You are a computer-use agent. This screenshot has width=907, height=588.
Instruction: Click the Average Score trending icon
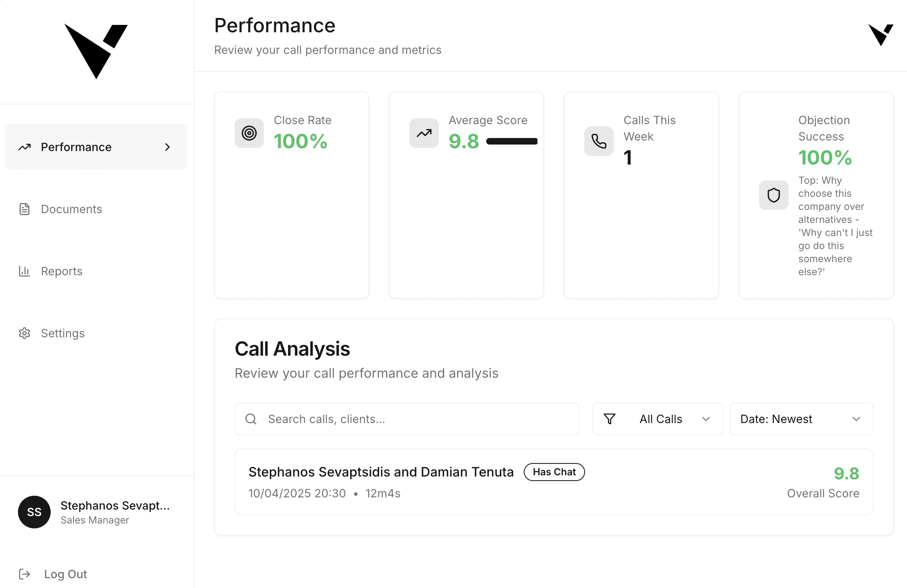pyautogui.click(x=424, y=133)
